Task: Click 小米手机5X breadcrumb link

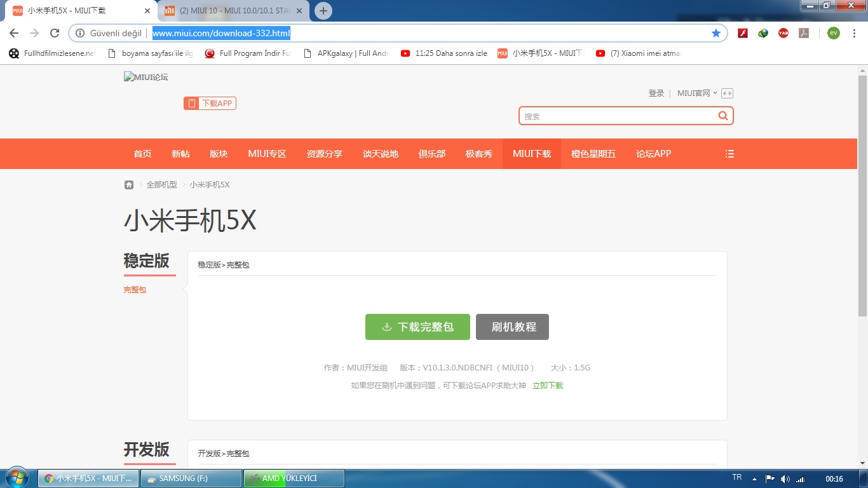Action: pyautogui.click(x=210, y=185)
